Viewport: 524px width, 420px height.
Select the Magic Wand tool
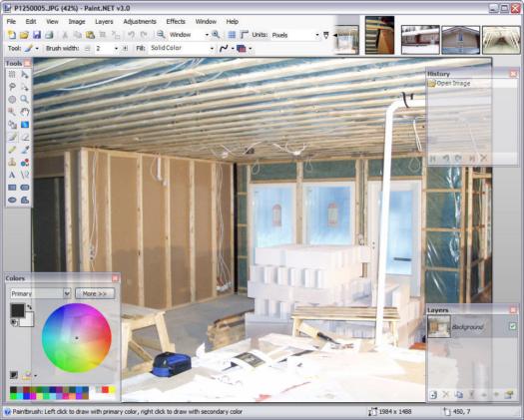12,112
